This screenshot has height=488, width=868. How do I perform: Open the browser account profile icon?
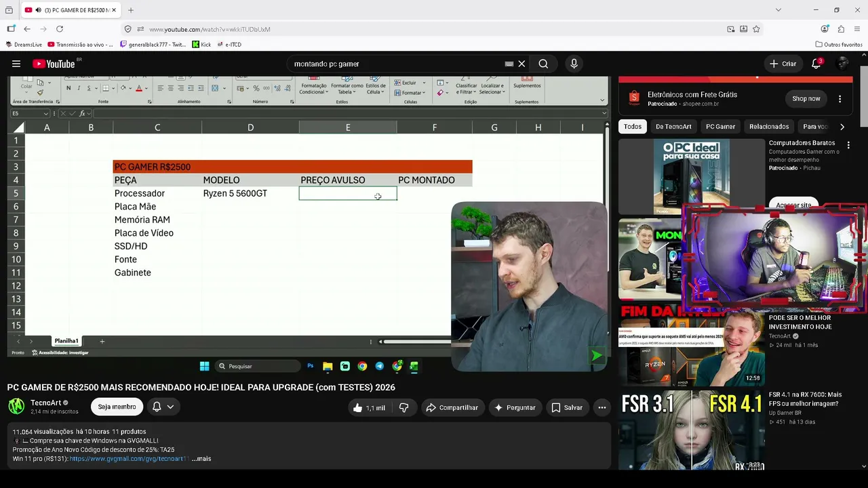[x=825, y=29]
